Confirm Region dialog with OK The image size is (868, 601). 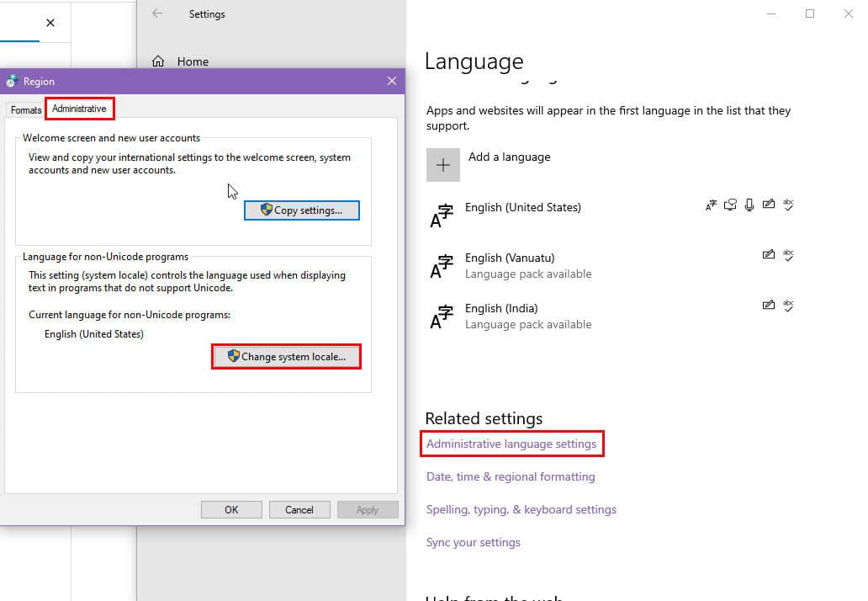[x=231, y=509]
